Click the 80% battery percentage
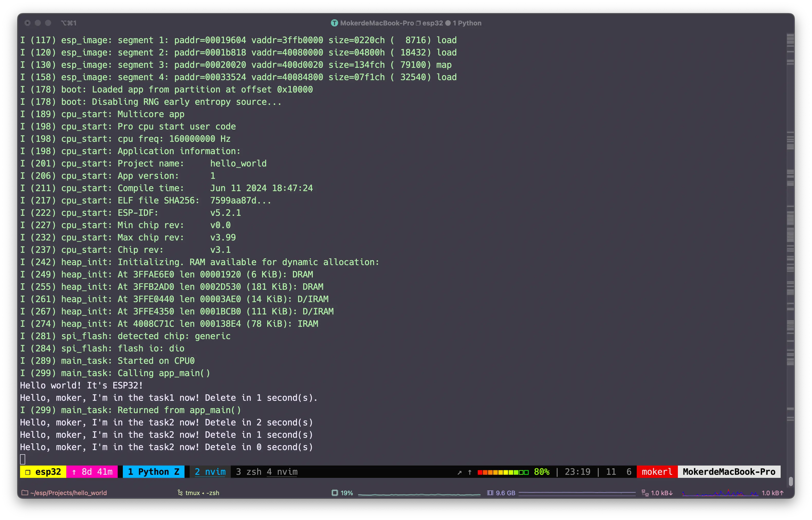 tap(542, 472)
